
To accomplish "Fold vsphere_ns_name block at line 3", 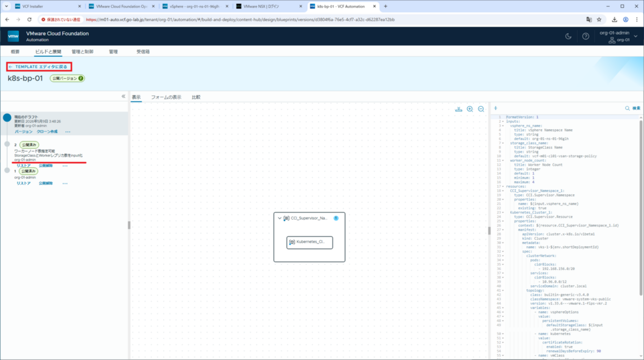I will point(503,126).
